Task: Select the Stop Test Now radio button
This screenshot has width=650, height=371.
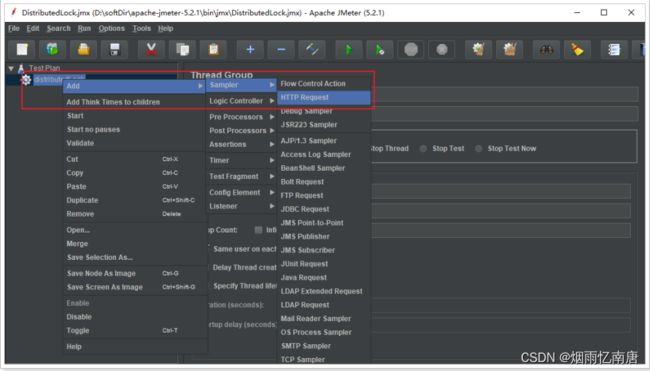Action: click(478, 148)
